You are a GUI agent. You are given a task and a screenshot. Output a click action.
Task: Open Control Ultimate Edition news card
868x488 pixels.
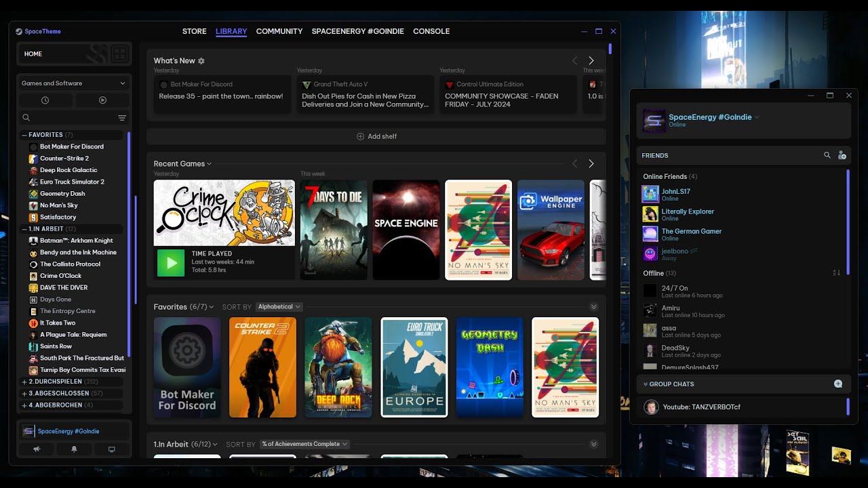[508, 94]
